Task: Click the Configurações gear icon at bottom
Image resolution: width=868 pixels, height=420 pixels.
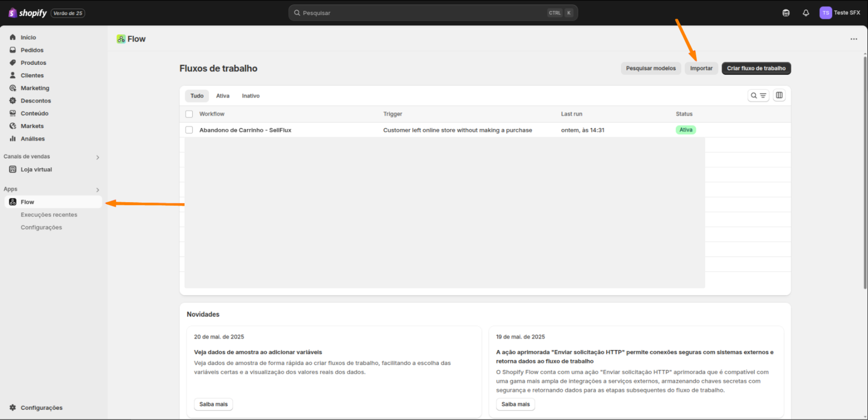Action: [13, 407]
